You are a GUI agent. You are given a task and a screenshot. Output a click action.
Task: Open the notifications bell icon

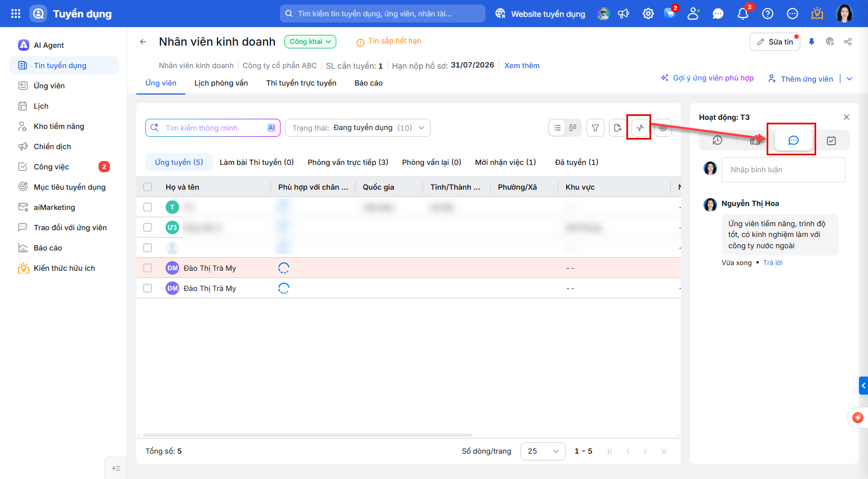coord(743,14)
